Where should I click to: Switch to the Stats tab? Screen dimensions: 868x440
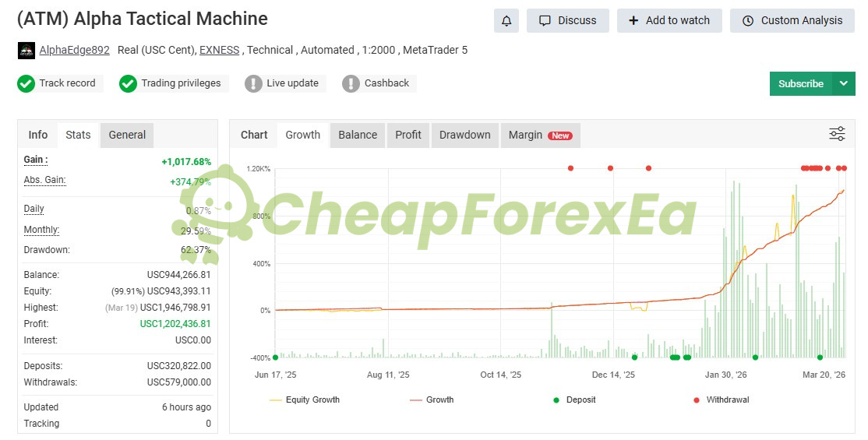[x=78, y=135]
